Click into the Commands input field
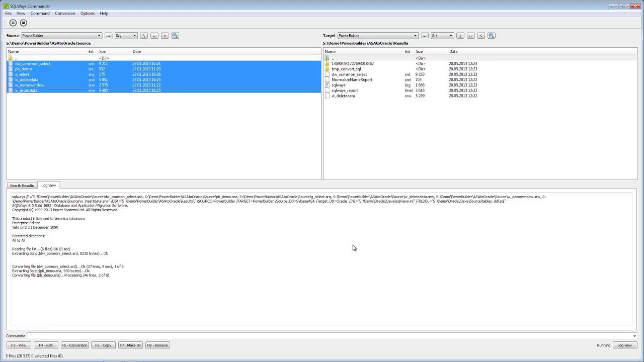Image resolution: width=644 pixels, height=362 pixels. [330, 336]
